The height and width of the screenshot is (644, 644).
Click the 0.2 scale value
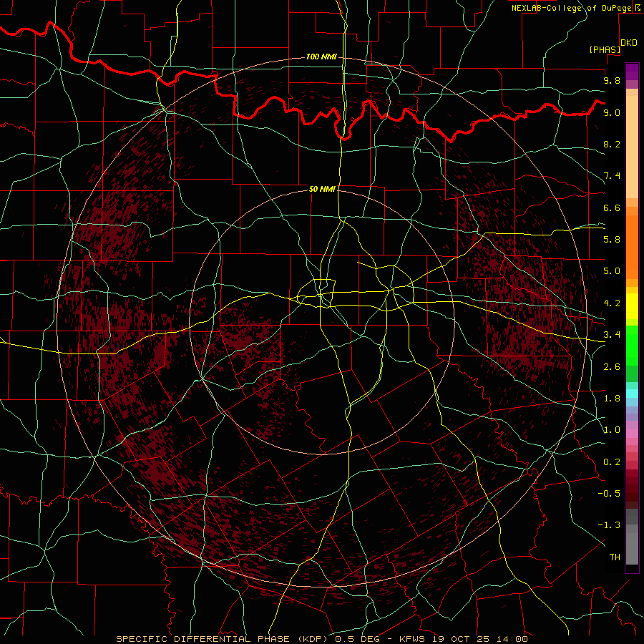[612, 462]
